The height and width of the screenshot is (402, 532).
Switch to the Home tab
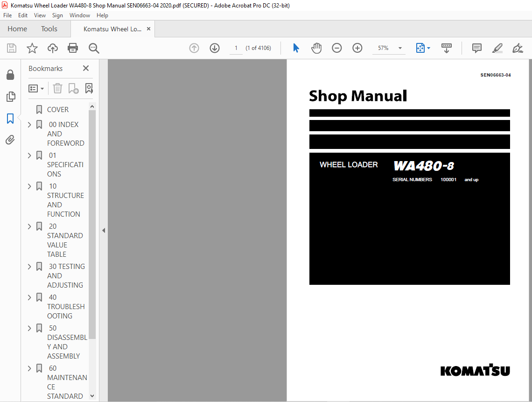tap(17, 29)
